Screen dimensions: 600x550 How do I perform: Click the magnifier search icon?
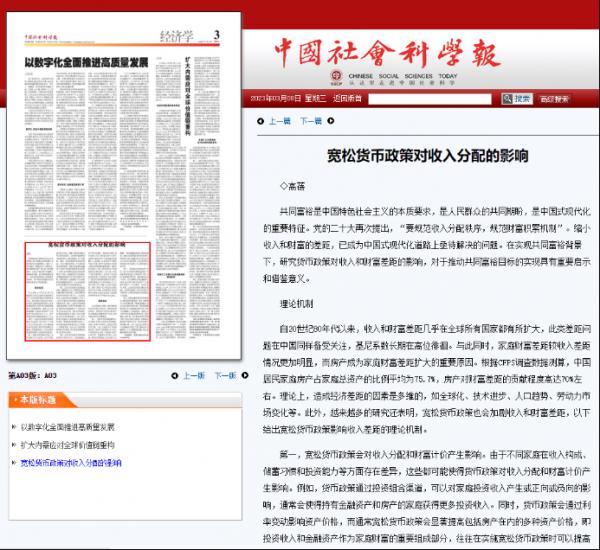(x=508, y=99)
